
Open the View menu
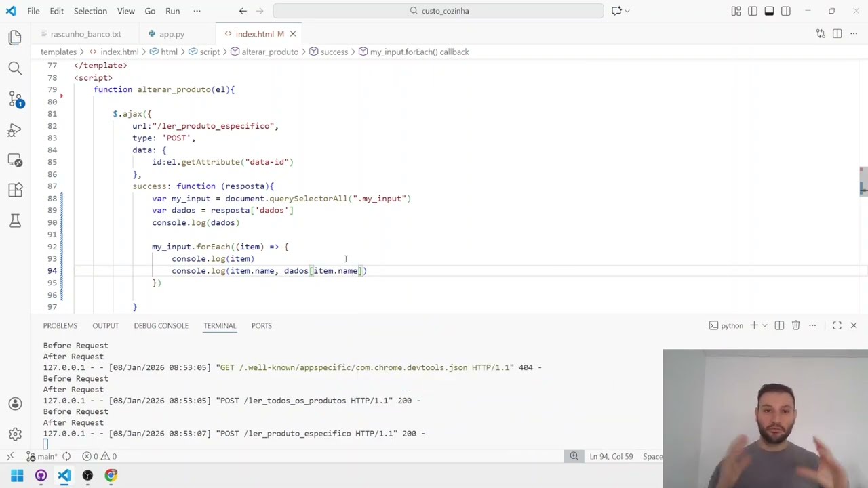tap(125, 11)
